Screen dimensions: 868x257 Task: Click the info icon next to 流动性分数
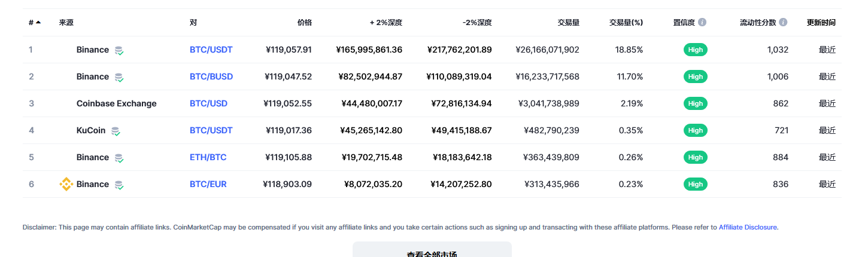pos(783,23)
